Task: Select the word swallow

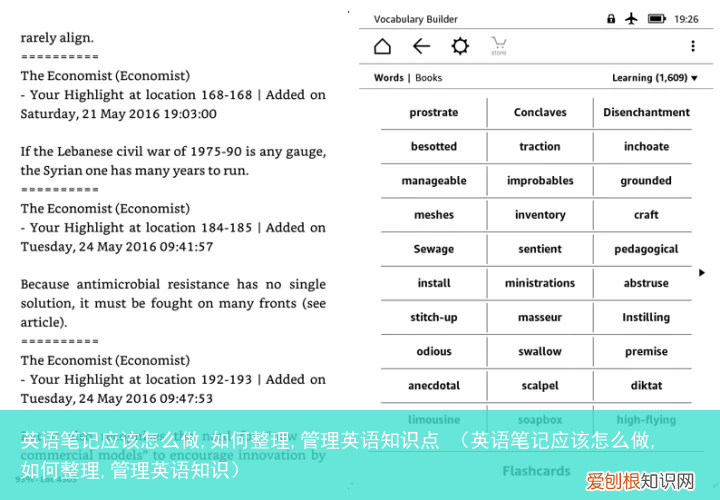Action: 540,352
